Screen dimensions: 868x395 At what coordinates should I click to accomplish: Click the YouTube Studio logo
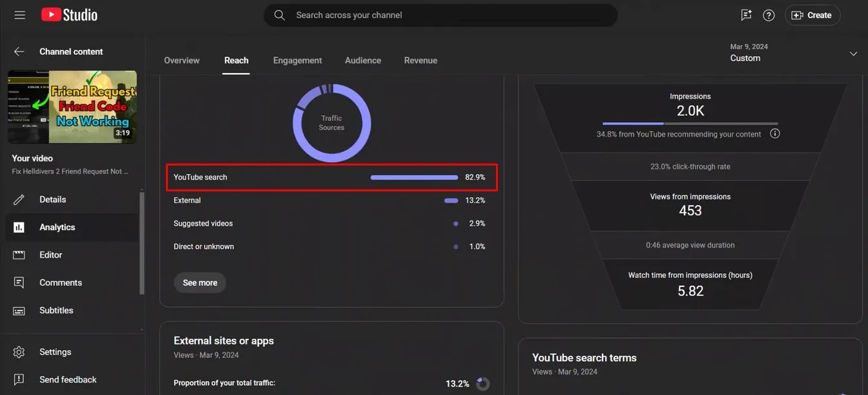pos(69,15)
